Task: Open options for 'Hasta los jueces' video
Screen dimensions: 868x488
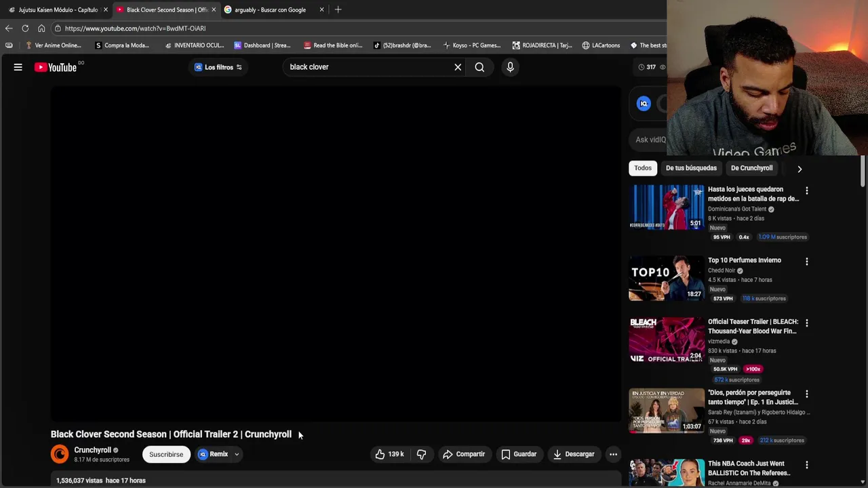Action: 806,190
